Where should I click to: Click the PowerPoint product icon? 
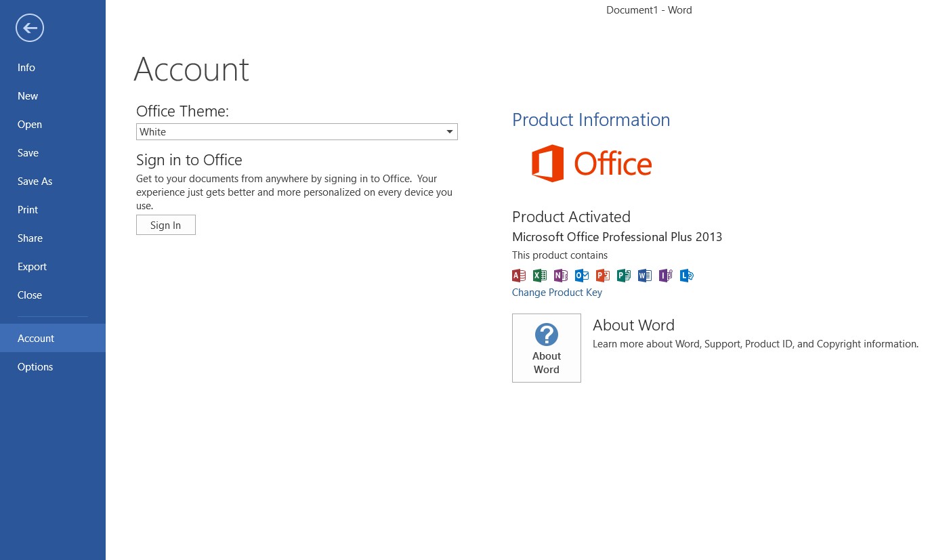[x=602, y=276]
